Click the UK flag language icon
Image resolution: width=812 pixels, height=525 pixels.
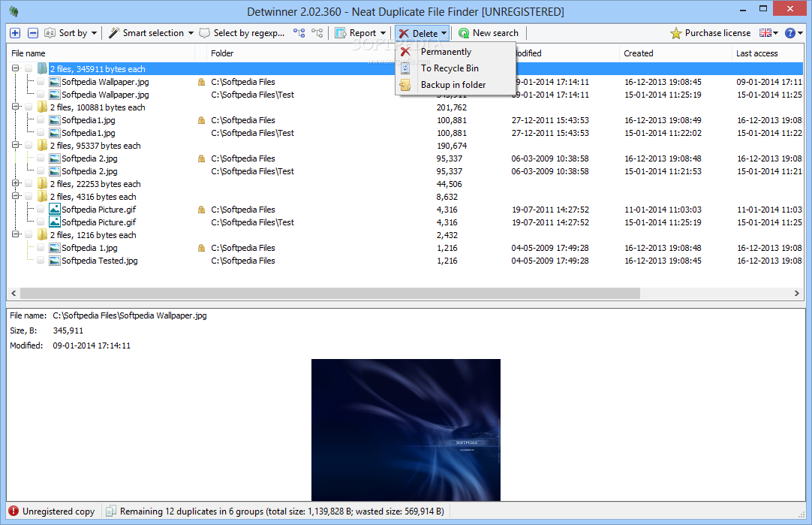point(765,33)
